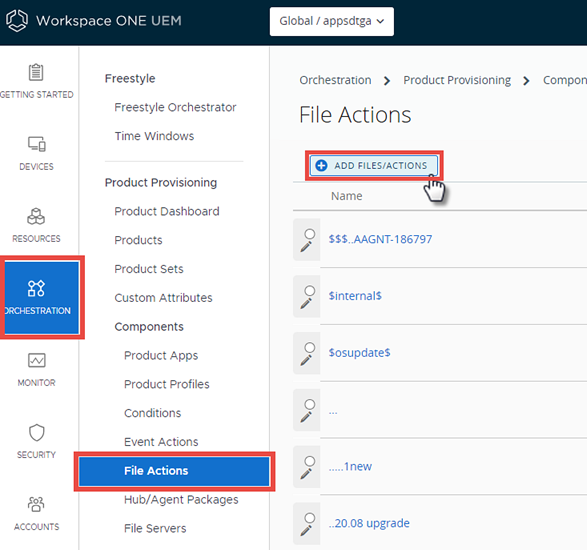Open Product Dashboard
The height and width of the screenshot is (550, 587).
pos(167,211)
